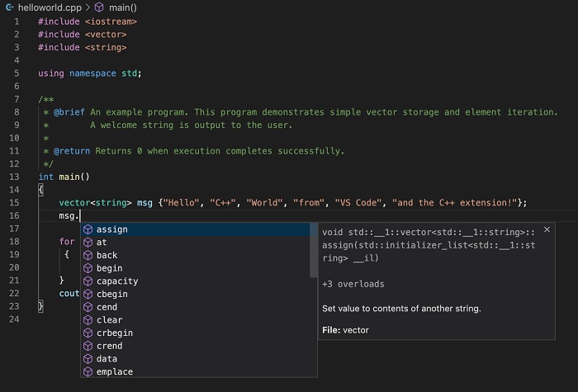Click the method icon next to data
The width and height of the screenshot is (578, 392).
point(88,359)
